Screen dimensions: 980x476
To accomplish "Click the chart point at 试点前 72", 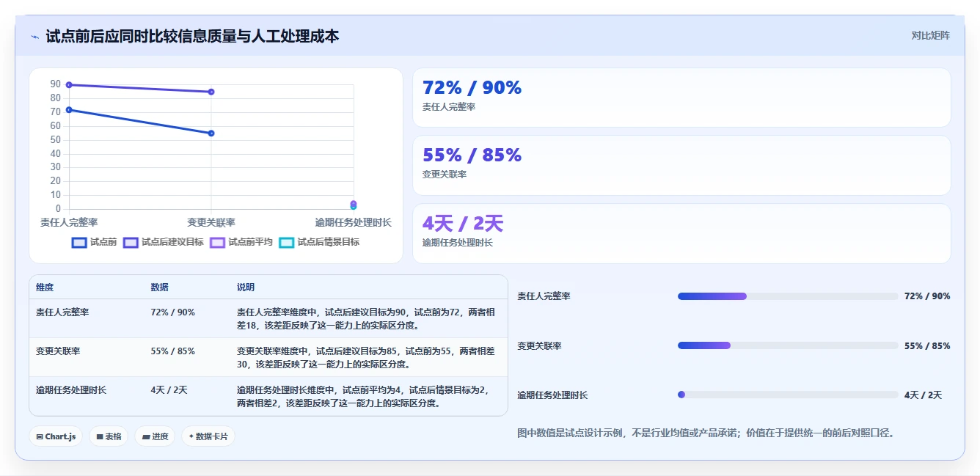I will point(69,110).
